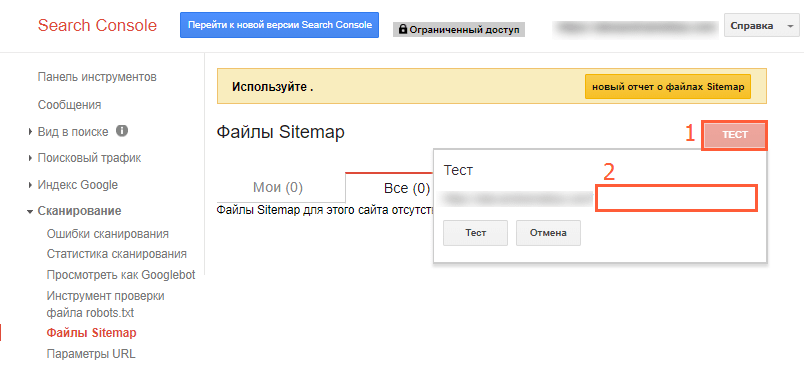Open Сообщения in the sidebar
The image size is (804, 374).
[x=69, y=105]
